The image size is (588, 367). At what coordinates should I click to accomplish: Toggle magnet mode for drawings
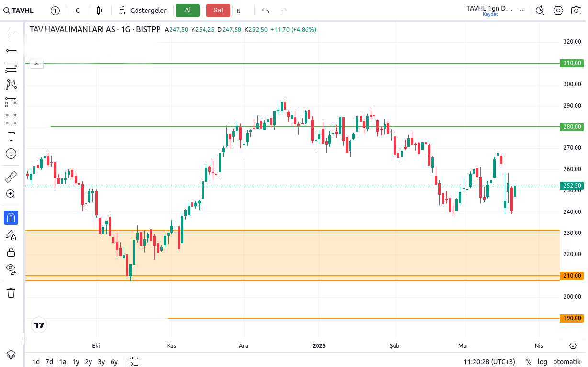(11, 218)
